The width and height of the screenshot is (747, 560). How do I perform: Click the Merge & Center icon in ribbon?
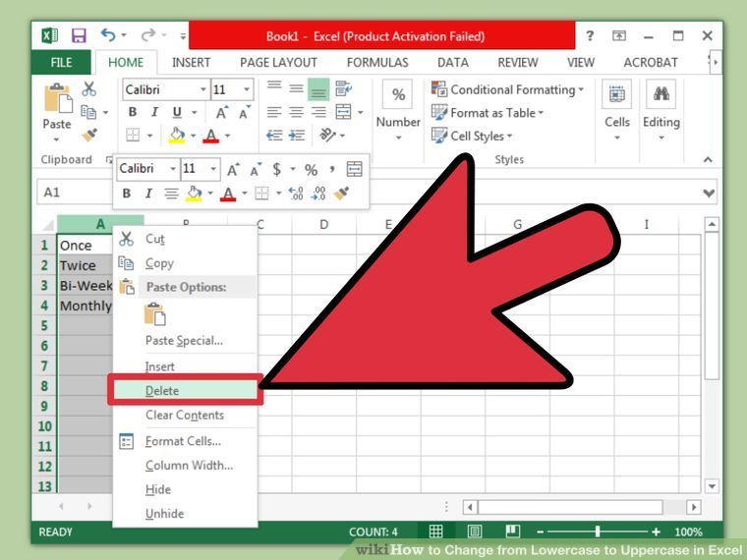pos(343,112)
